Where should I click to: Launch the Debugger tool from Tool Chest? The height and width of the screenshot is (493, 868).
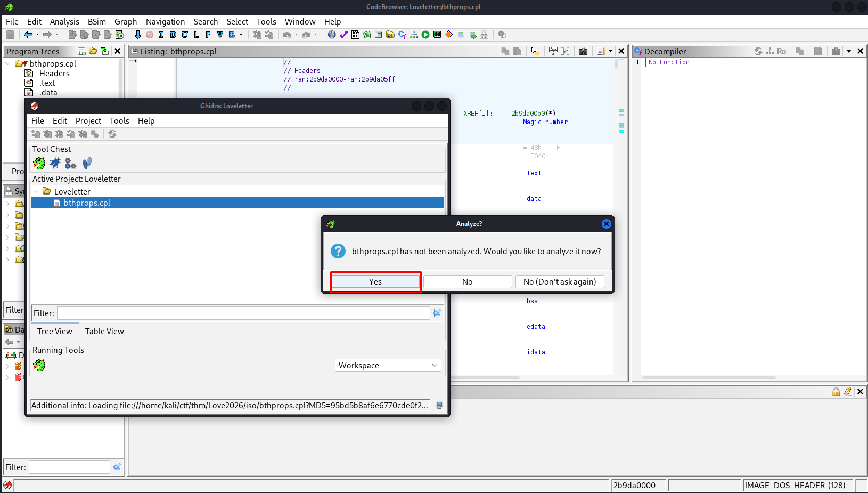(55, 163)
